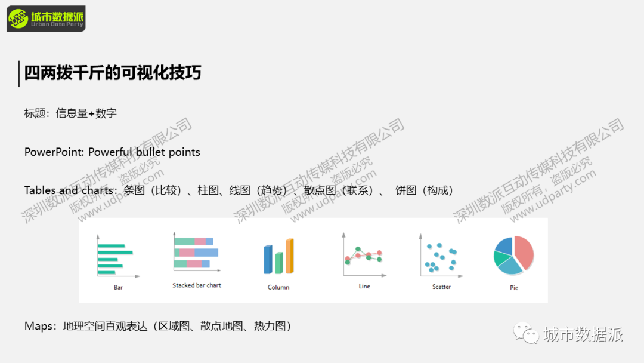
Task: Click the Column chart icon
Action: click(278, 257)
